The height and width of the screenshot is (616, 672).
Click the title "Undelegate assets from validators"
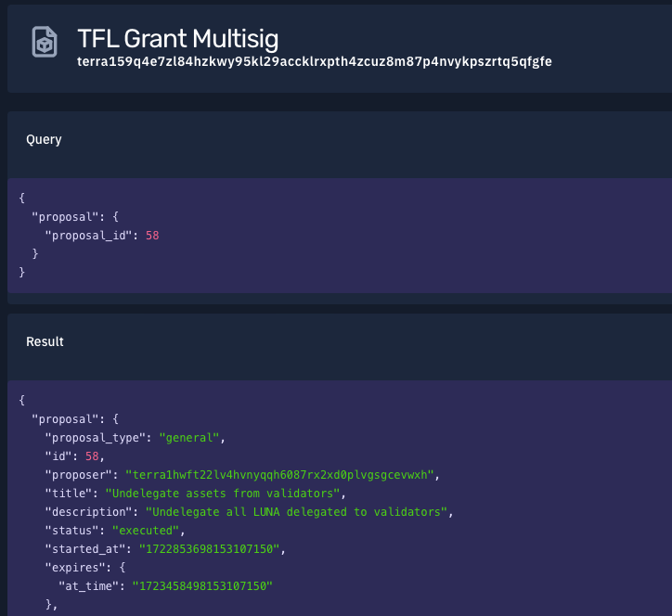tap(223, 494)
